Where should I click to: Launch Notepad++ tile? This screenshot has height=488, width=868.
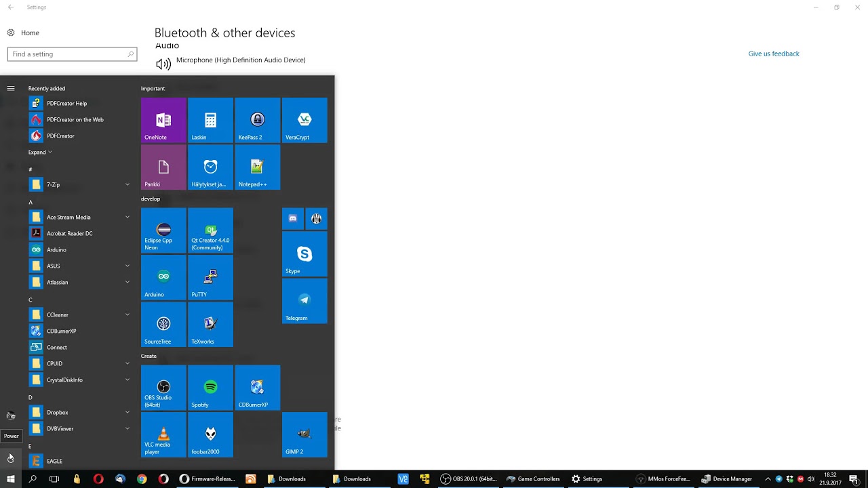coord(257,167)
